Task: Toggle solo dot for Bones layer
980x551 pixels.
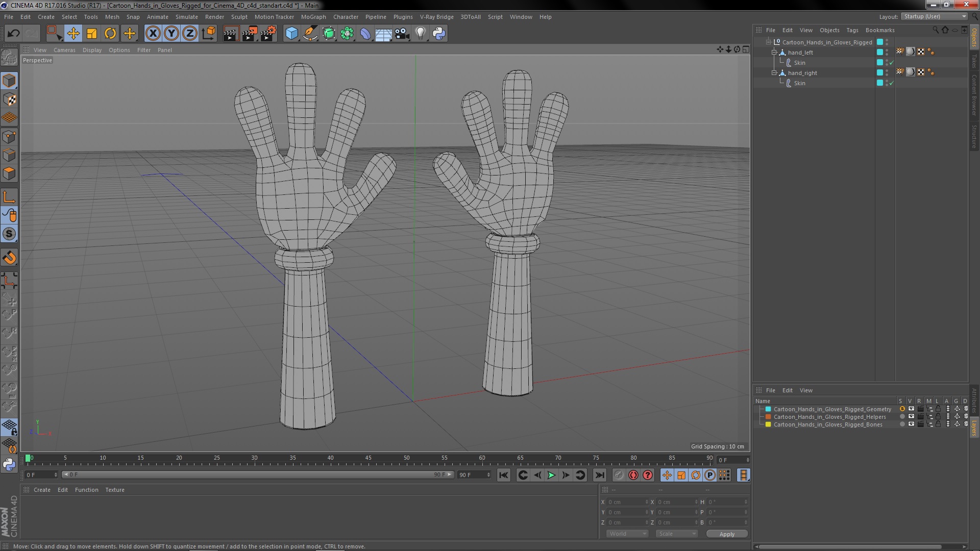Action: tap(902, 424)
